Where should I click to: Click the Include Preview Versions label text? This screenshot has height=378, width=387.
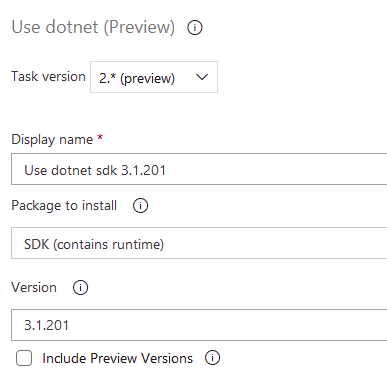coord(117,358)
